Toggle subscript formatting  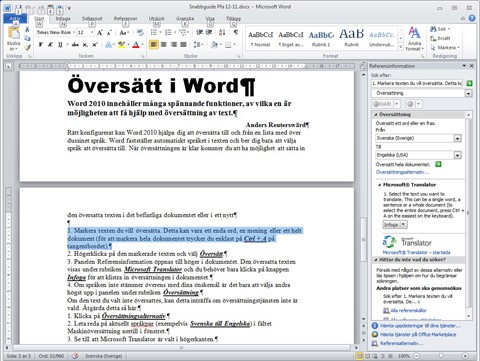click(85, 44)
